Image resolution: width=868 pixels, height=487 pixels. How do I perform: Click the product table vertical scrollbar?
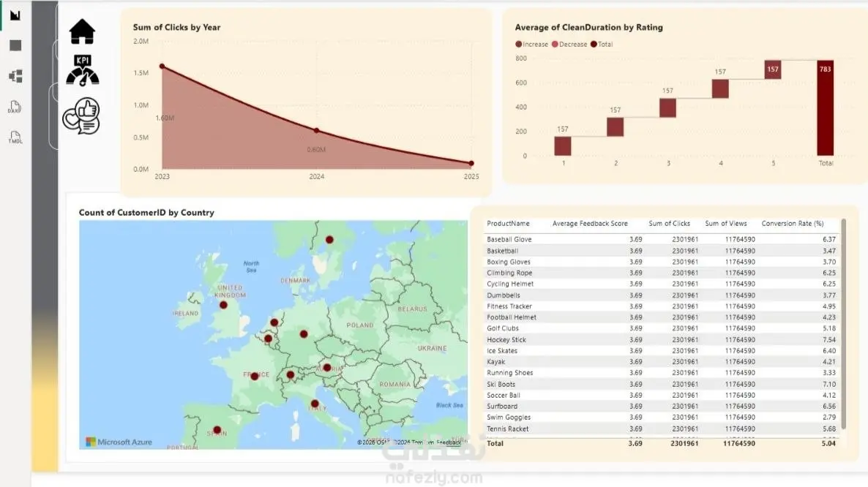tap(844, 324)
